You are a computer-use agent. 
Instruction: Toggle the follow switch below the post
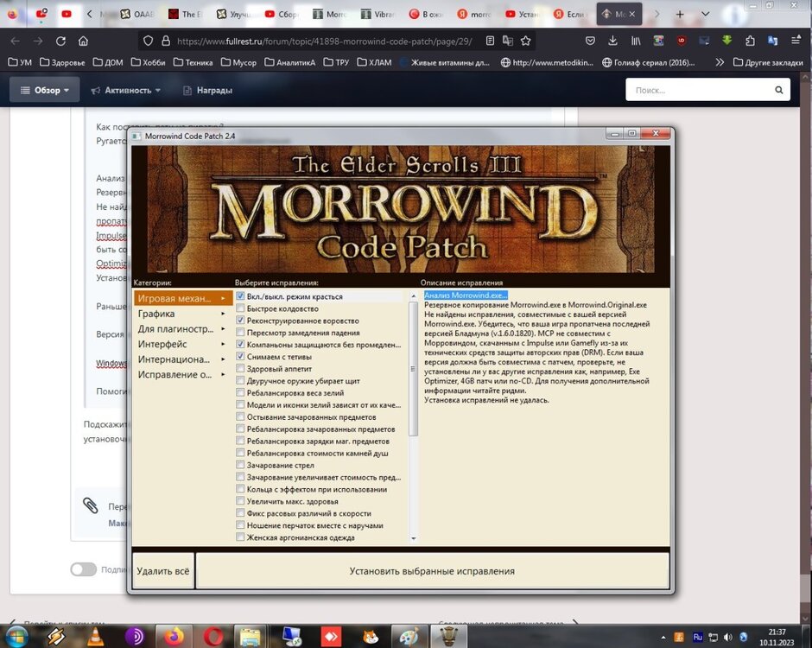[x=83, y=569]
